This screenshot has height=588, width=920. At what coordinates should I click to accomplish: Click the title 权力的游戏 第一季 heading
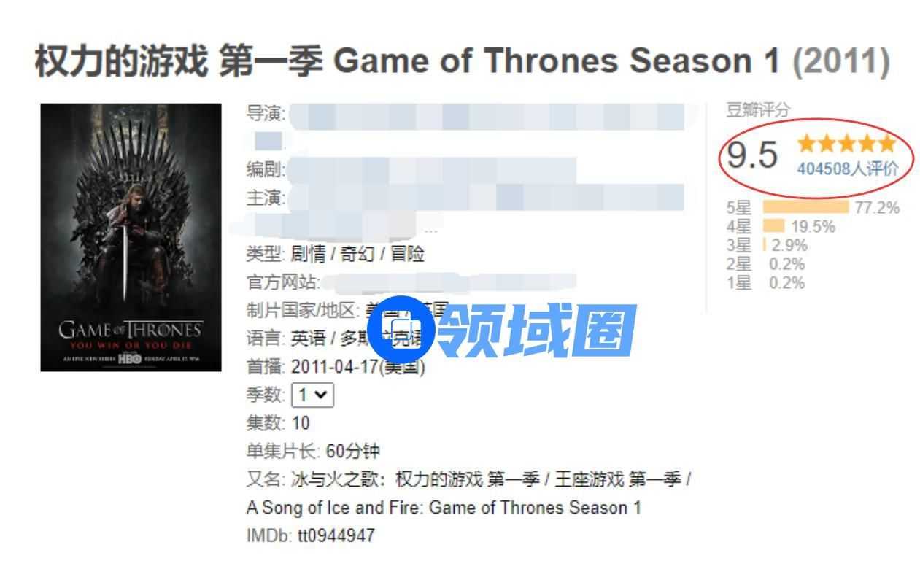point(179,62)
